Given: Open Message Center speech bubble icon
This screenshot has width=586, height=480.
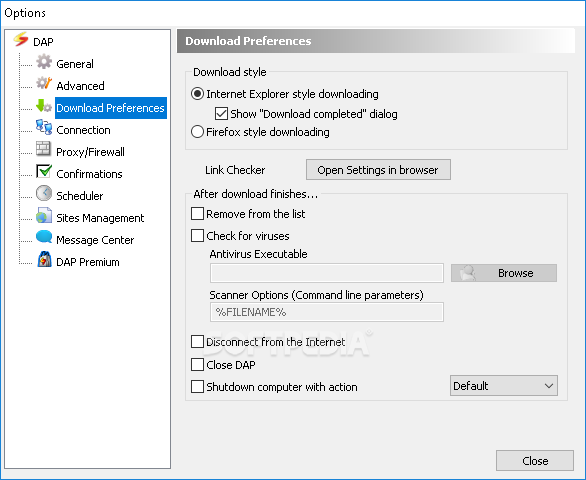Looking at the screenshot, I should [44, 237].
